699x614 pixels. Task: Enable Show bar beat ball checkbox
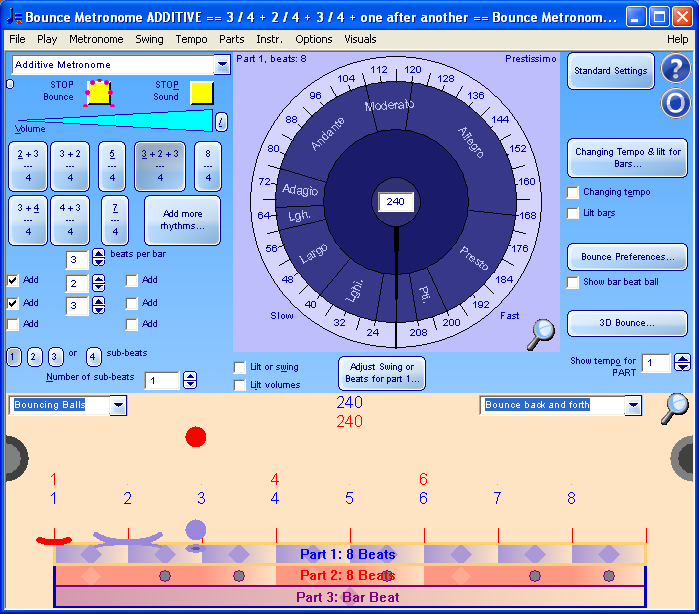573,282
